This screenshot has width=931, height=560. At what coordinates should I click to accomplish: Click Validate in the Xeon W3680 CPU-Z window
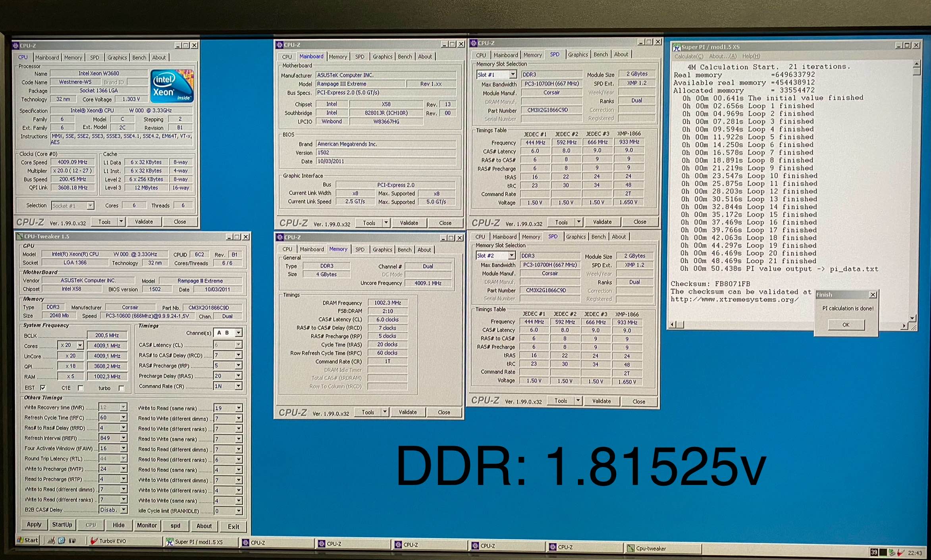click(x=144, y=221)
